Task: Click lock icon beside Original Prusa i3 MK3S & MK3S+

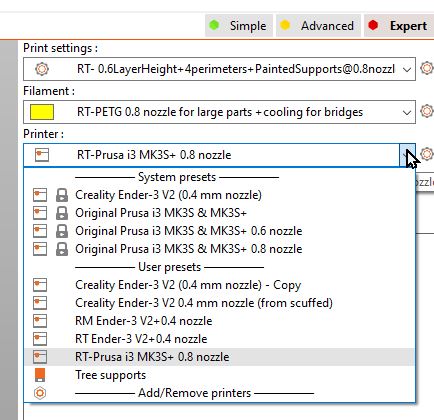Action: [x=62, y=213]
